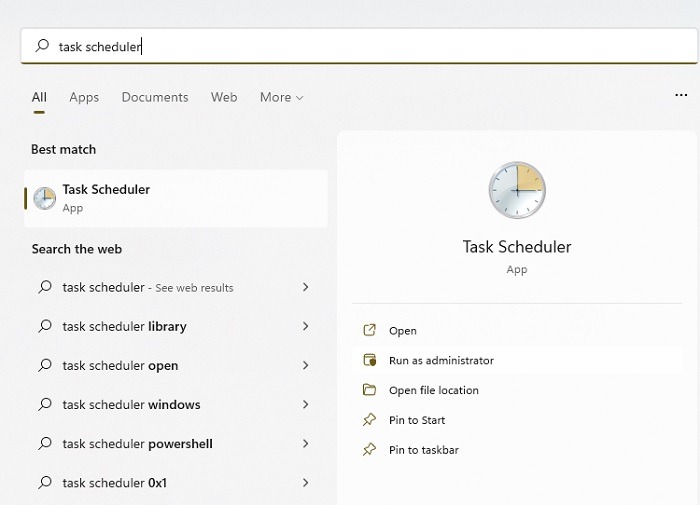The image size is (700, 505).
Task: Search icon beside 'task scheduler library'
Action: tap(45, 326)
